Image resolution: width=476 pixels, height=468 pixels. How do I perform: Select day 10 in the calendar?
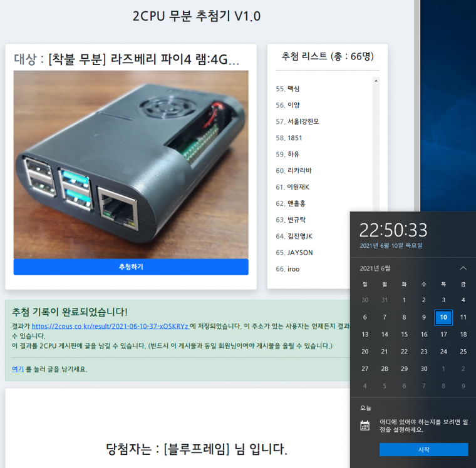pyautogui.click(x=443, y=317)
